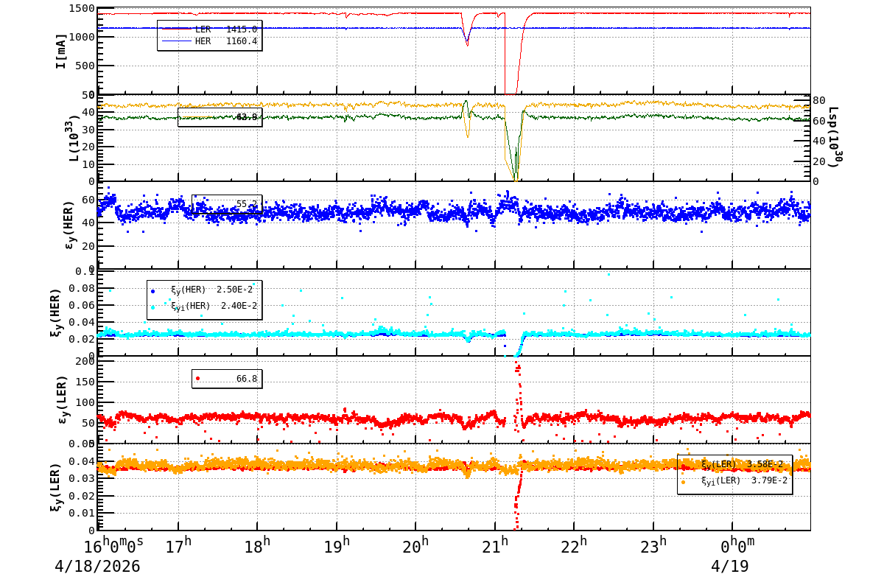Screen dimensions: 884x588
Task: Click the 0h0m time tick label
Action: (737, 545)
